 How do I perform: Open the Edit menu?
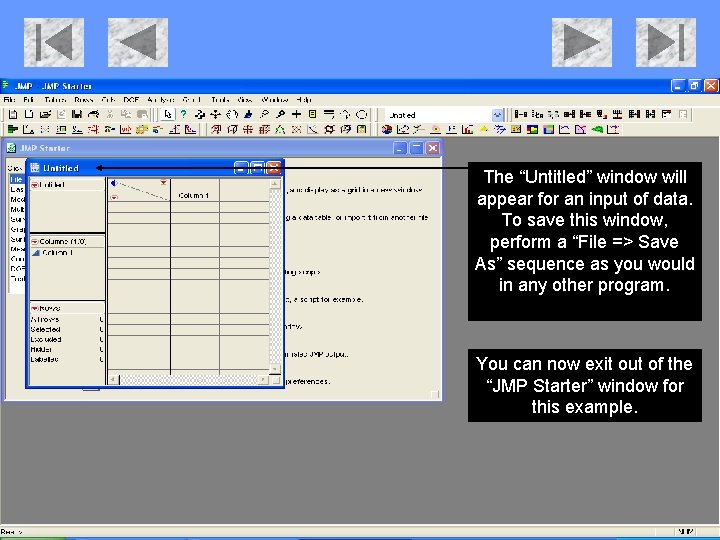point(28,100)
